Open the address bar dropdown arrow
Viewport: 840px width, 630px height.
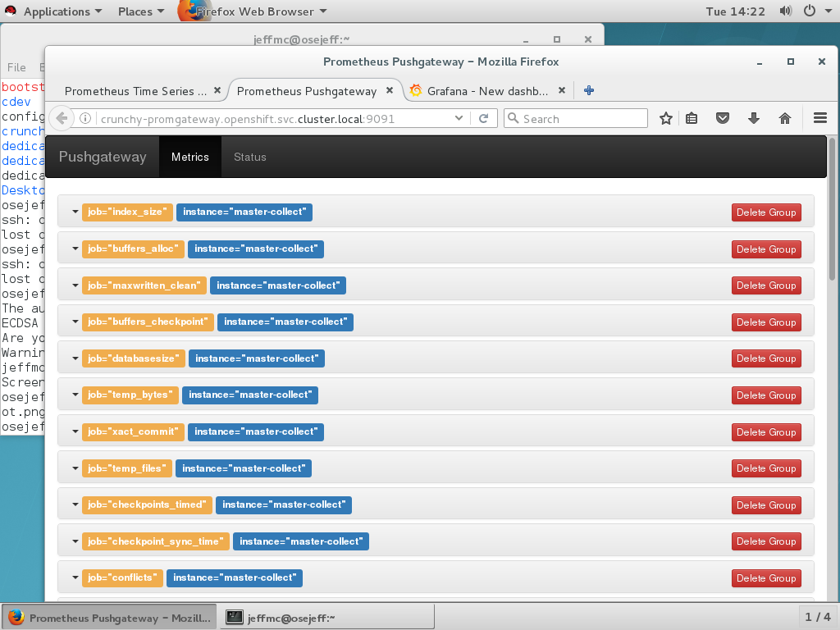pyautogui.click(x=460, y=117)
